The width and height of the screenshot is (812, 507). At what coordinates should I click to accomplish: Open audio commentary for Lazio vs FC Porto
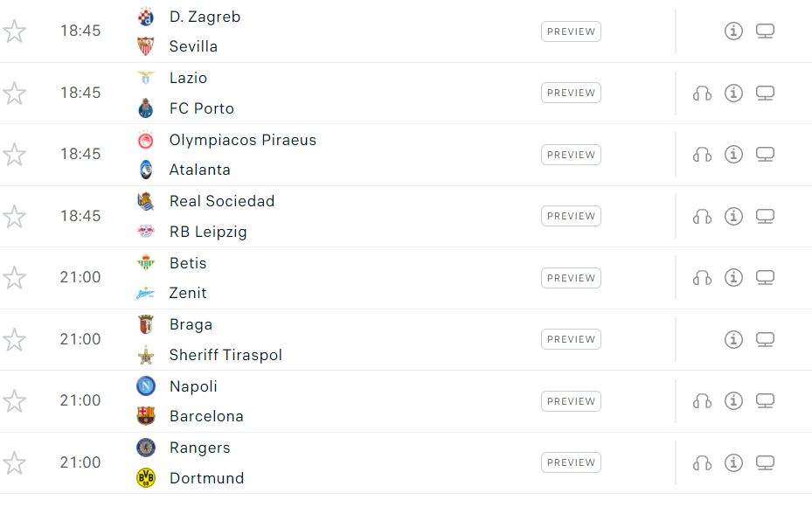coord(702,94)
